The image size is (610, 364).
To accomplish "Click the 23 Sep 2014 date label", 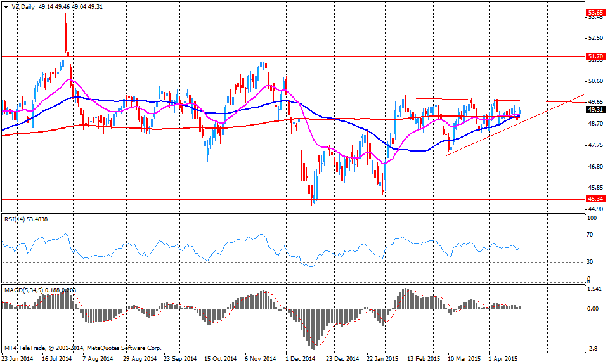I will (180, 358).
